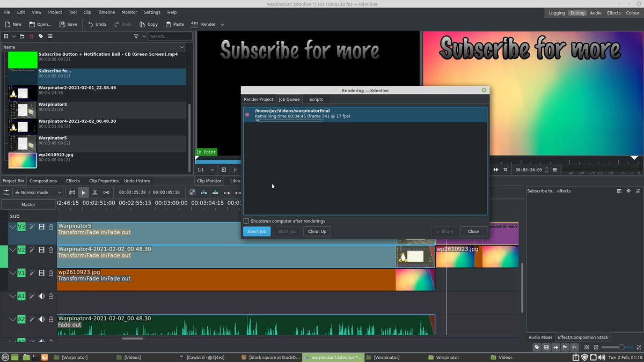Hide video on track V1

click(41, 272)
